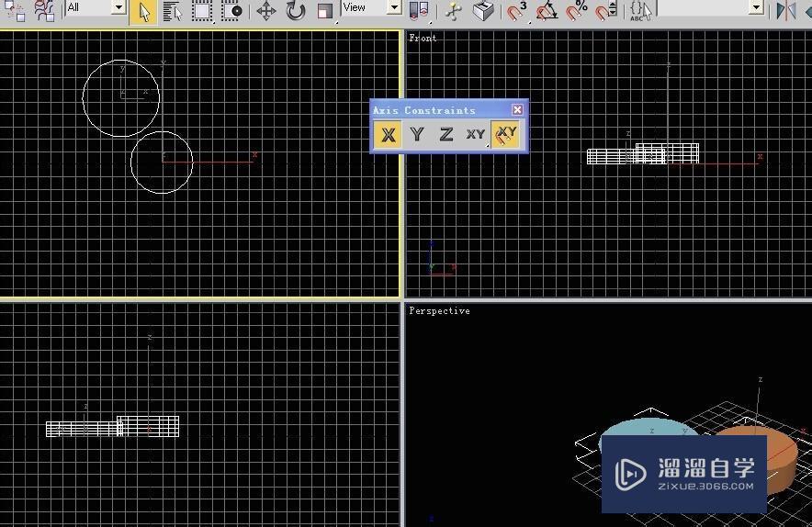Viewport: 812px width, 527px height.
Task: Toggle the Percent Snap icon
Action: (576, 11)
